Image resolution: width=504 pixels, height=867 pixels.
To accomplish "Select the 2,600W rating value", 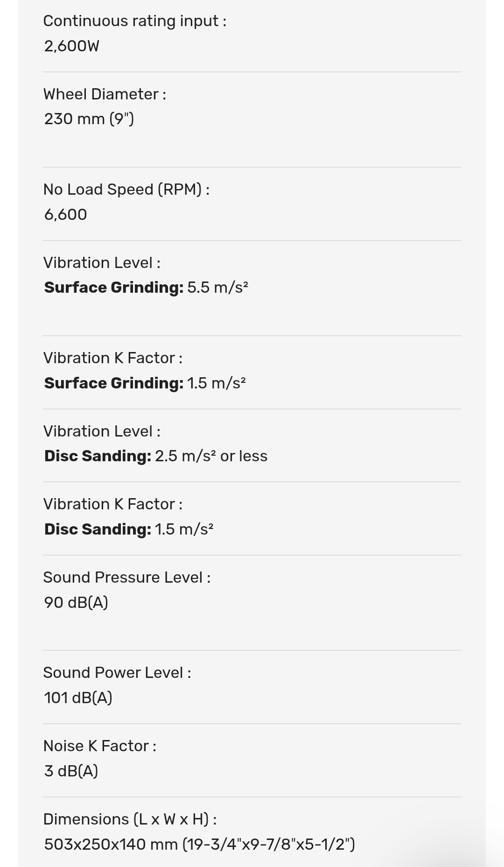I will (71, 46).
